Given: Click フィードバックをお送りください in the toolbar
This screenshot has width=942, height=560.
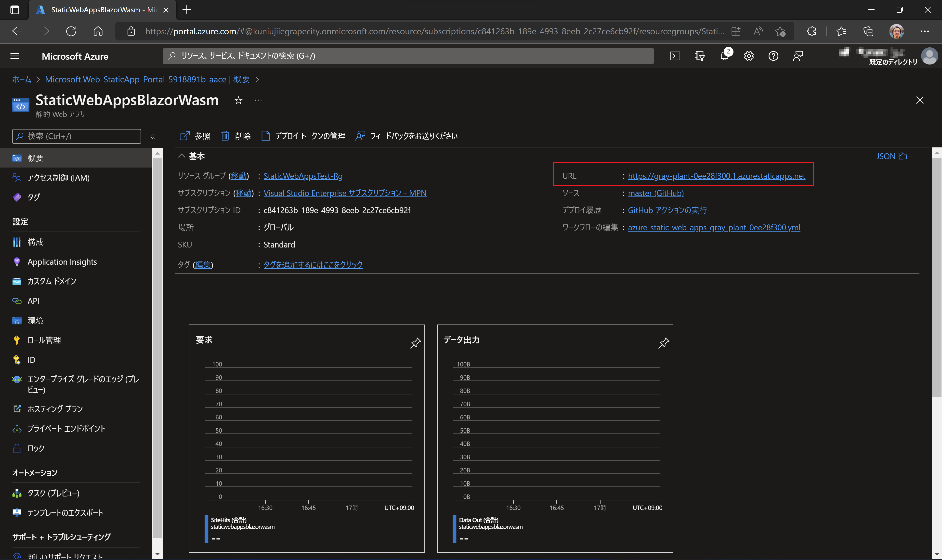Looking at the screenshot, I should [406, 136].
